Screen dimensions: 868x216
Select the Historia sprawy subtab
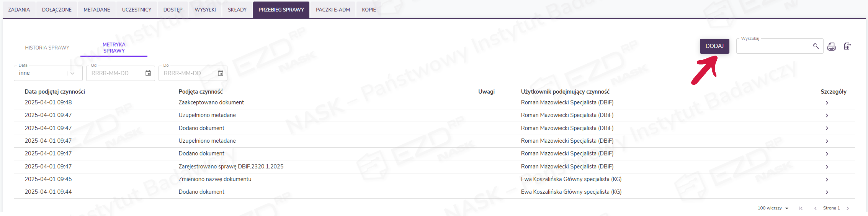point(47,48)
